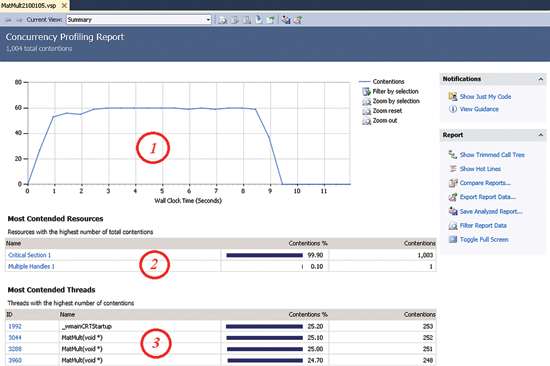
Task: Open the Critical Section 1 resource link
Action: pyautogui.click(x=29, y=255)
